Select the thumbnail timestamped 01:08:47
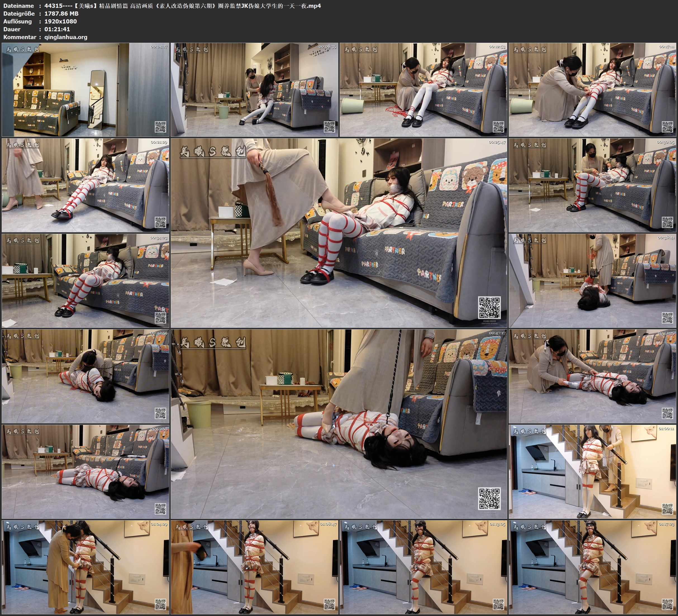This screenshot has height=616, width=678. (254, 567)
